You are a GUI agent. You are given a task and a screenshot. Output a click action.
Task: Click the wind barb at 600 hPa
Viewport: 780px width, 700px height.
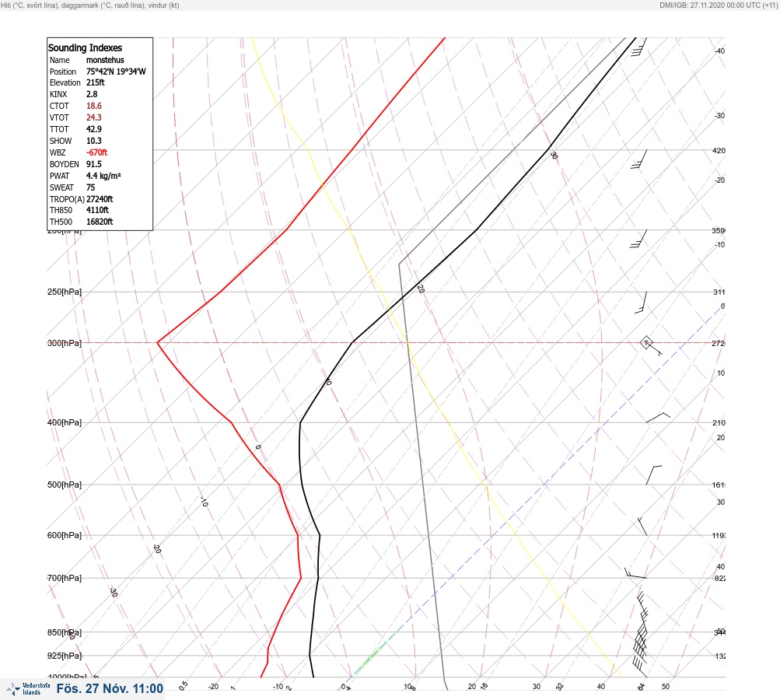tap(642, 527)
